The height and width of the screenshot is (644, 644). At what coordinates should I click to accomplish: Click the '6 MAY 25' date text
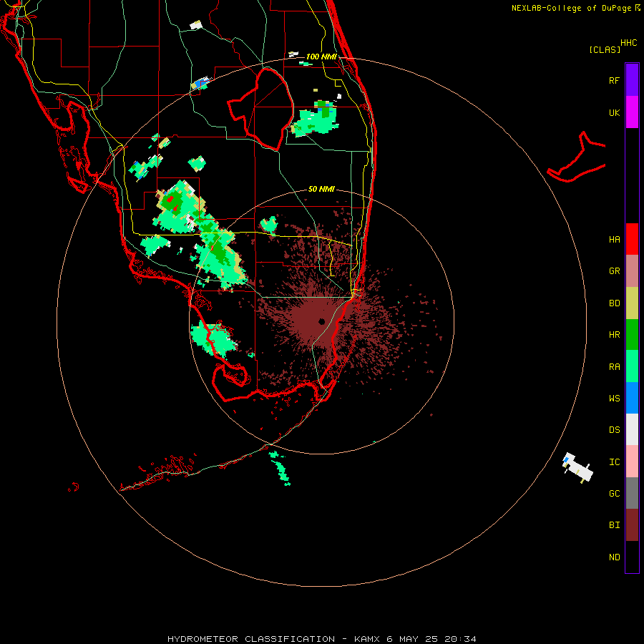tap(413, 639)
